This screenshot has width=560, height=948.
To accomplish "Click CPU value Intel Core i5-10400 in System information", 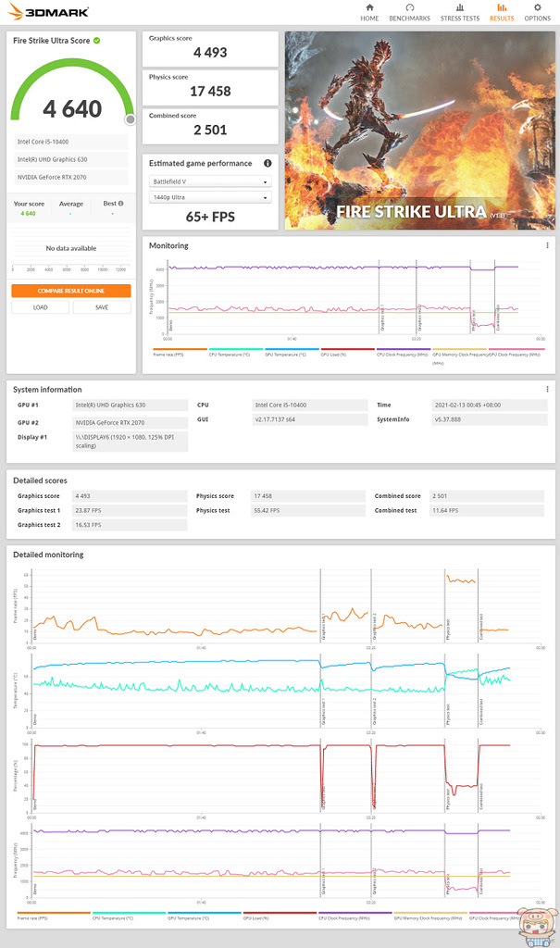I will [310, 405].
